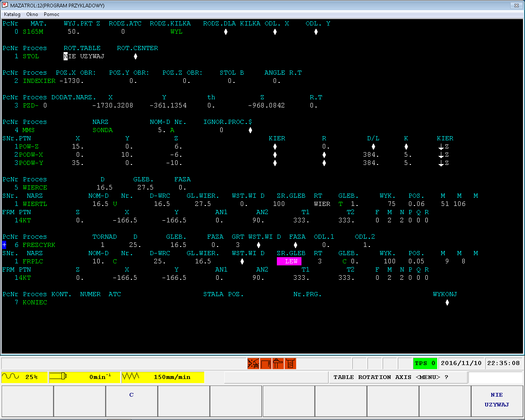
Task: Click the blue plus marker on the FREZCYRK line
Action: (x=4, y=245)
